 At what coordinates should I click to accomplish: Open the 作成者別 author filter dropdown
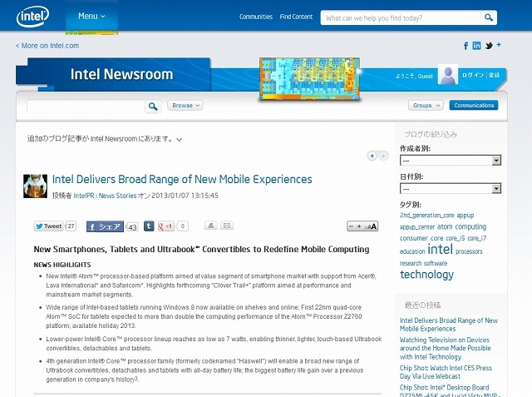[451, 161]
